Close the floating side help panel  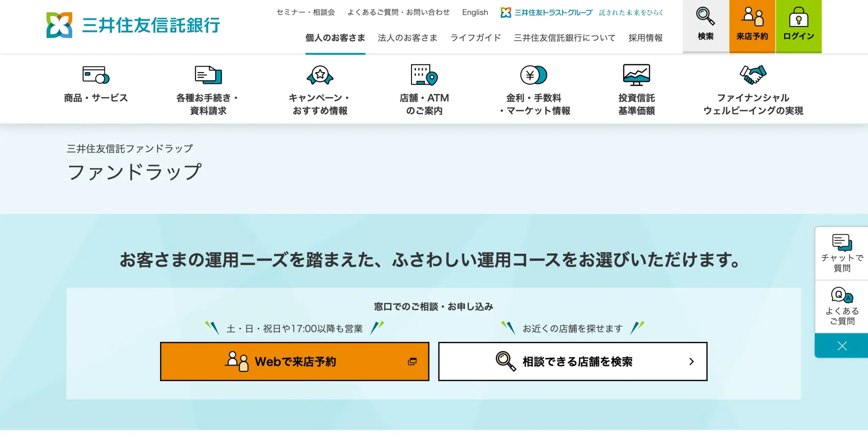[x=842, y=346]
